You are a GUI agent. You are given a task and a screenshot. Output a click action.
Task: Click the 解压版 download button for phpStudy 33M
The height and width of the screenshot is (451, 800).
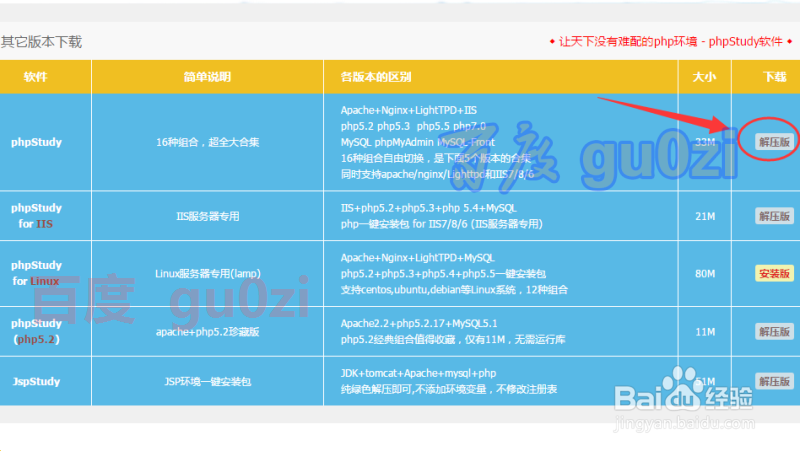click(x=774, y=142)
